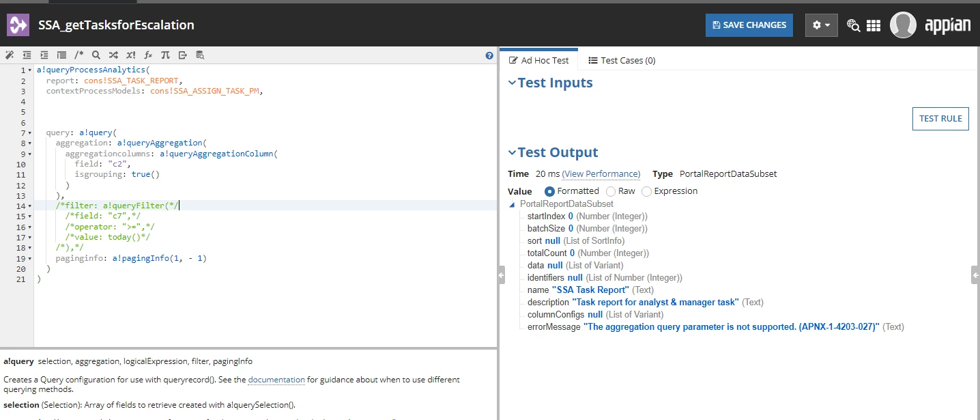Screen dimensions: 980x420
Task: Click the totalCount 0 output row
Action: tap(588, 253)
